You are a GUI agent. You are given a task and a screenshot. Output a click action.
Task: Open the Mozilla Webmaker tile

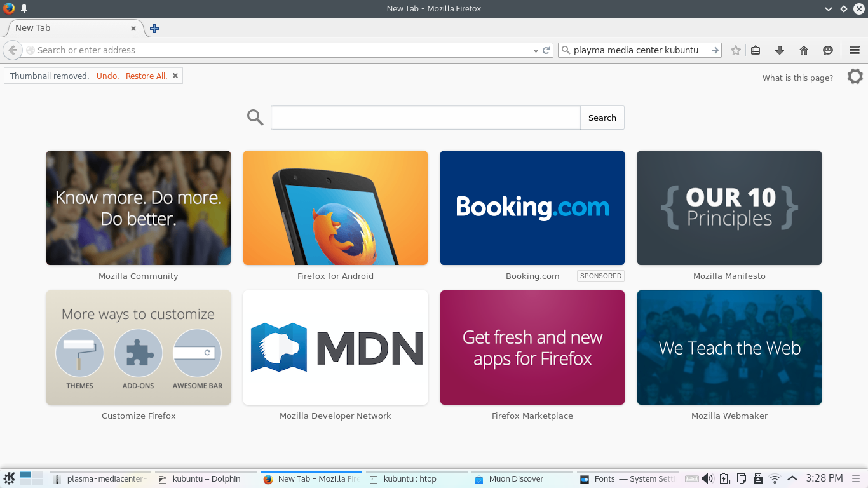729,348
